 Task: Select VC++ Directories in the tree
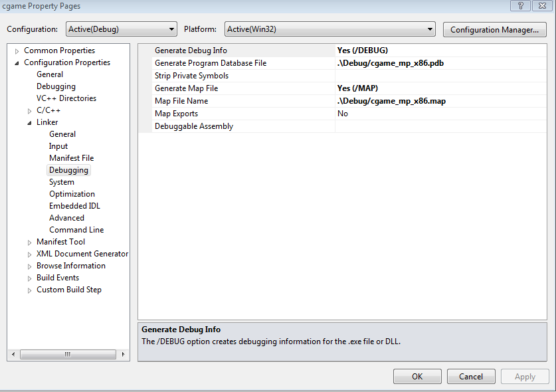66,98
